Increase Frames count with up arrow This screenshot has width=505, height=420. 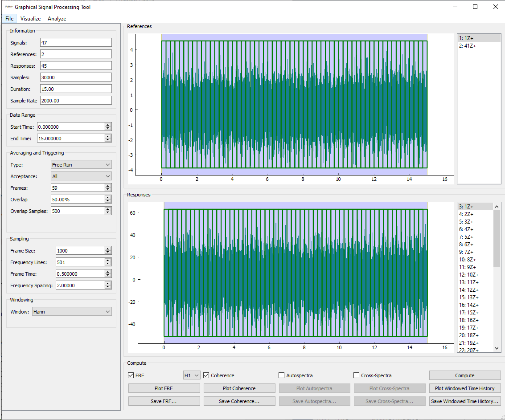coord(108,186)
